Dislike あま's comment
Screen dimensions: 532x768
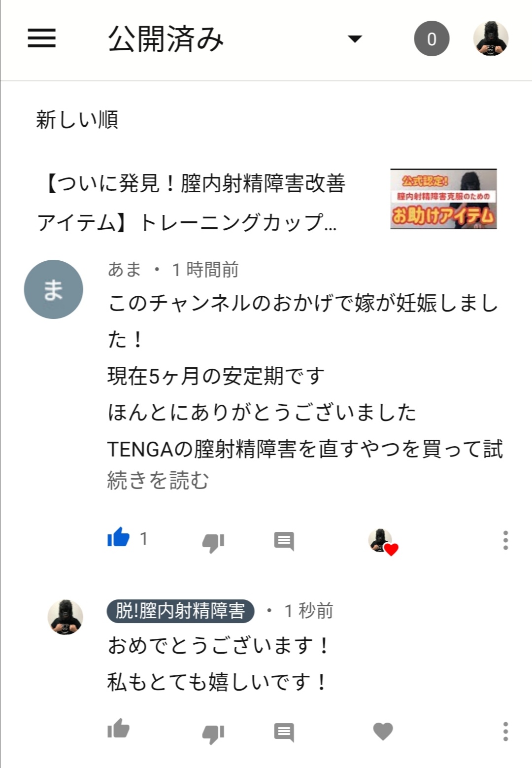[213, 542]
